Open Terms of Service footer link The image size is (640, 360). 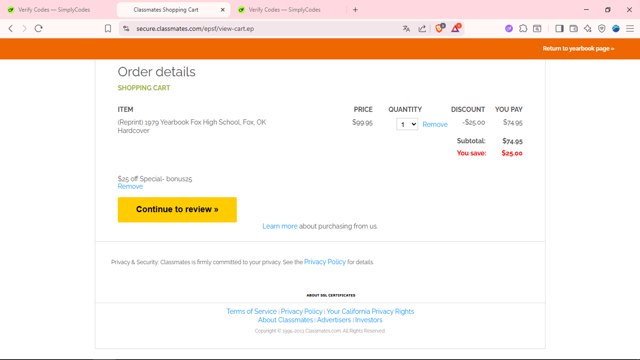[x=251, y=311]
